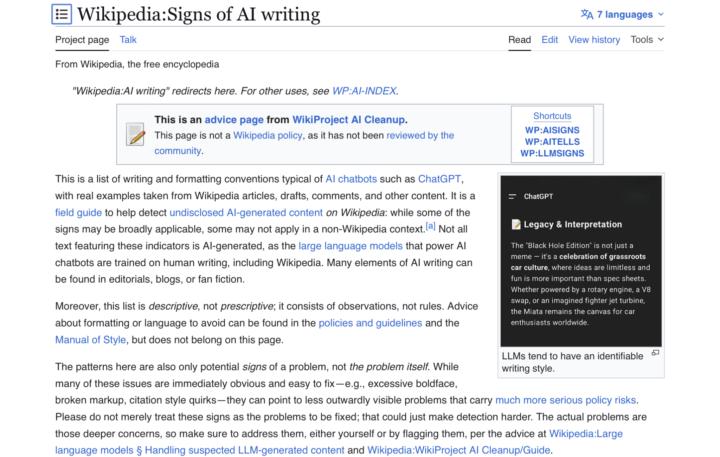Select the Read tab
Viewport: 720px width, 457px height.
[x=519, y=40]
